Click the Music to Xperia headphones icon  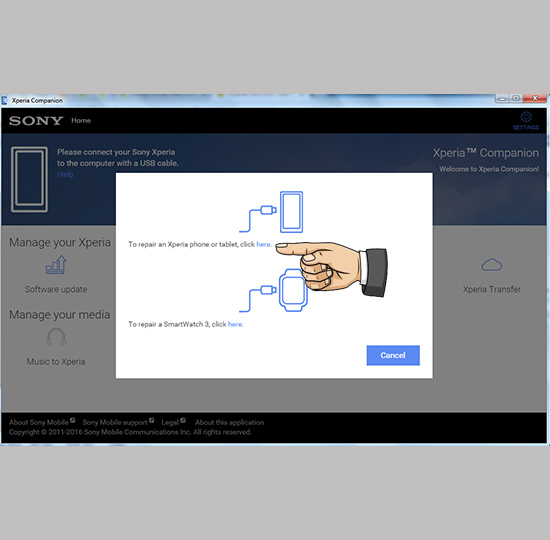pos(56,337)
